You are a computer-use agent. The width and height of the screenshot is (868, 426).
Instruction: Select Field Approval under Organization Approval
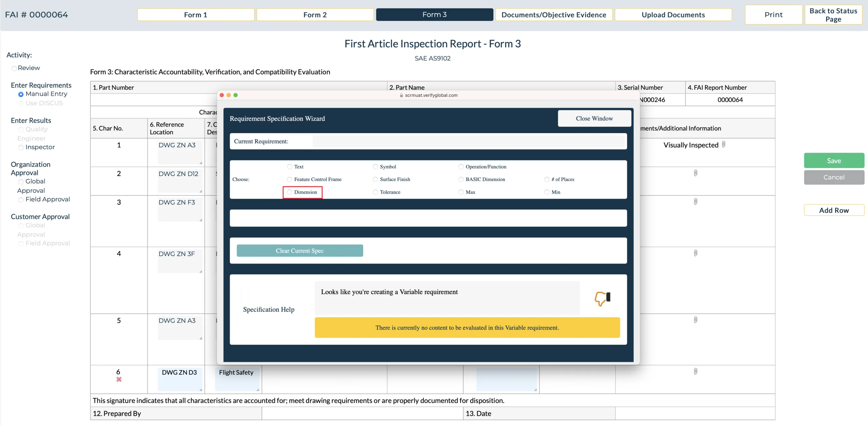[21, 200]
